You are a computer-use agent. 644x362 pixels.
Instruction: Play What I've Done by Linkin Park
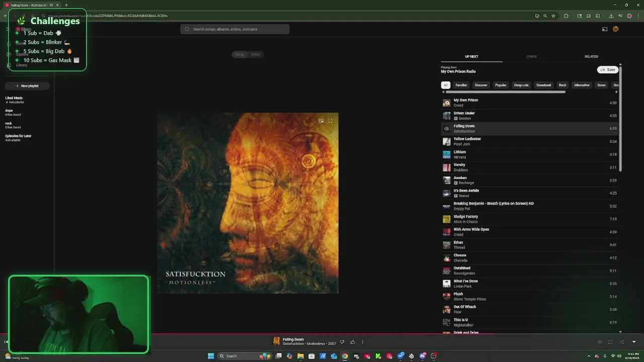pyautogui.click(x=530, y=284)
